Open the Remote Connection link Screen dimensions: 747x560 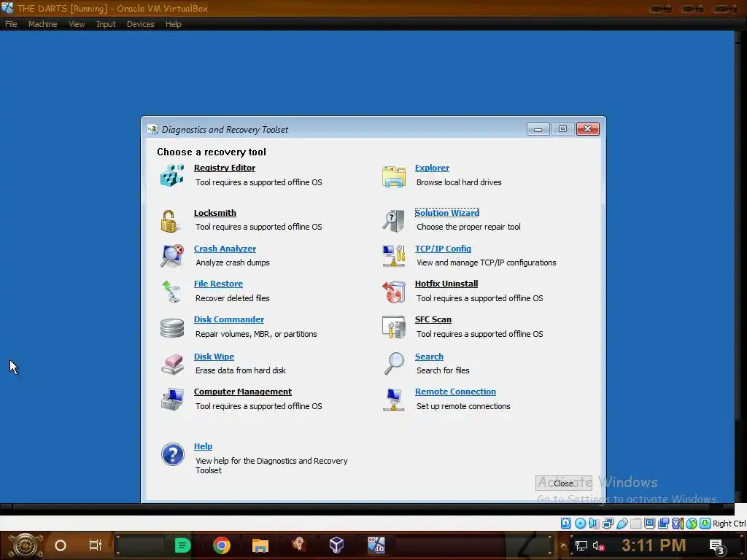(455, 392)
